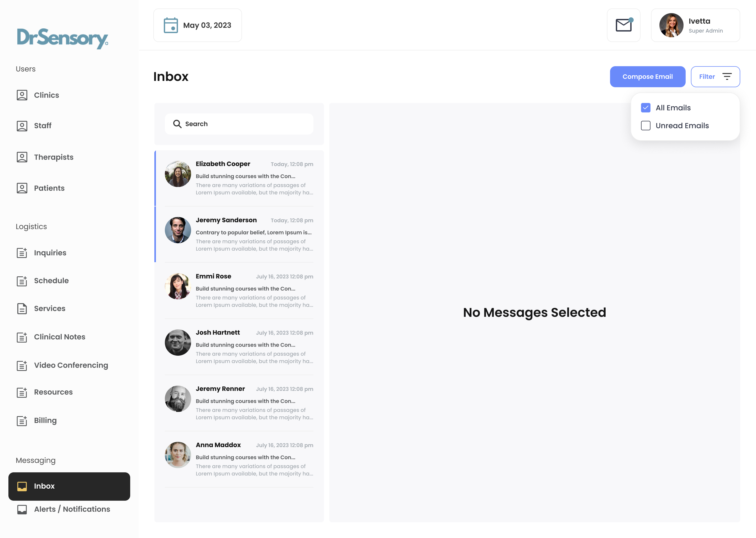Go to Services in Logistics

[50, 308]
